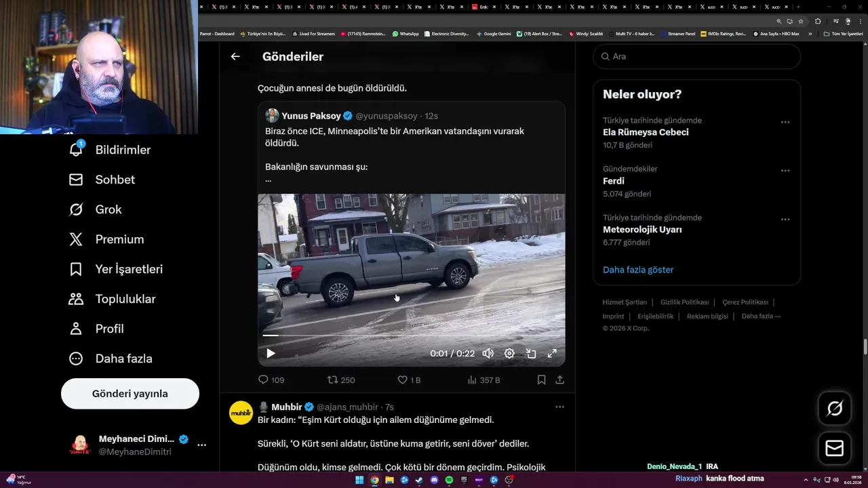Open floating messages envelope button
The image size is (868, 488).
coord(835,448)
